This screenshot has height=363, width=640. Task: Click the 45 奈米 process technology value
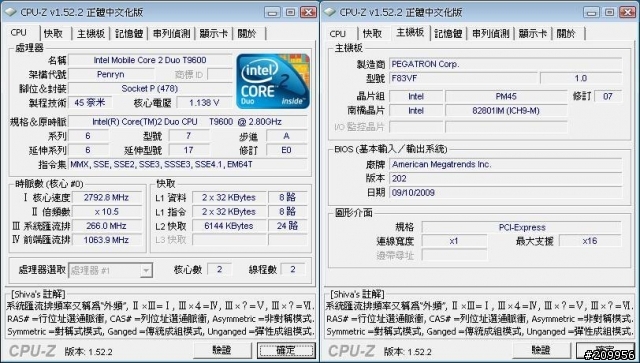tap(90, 102)
